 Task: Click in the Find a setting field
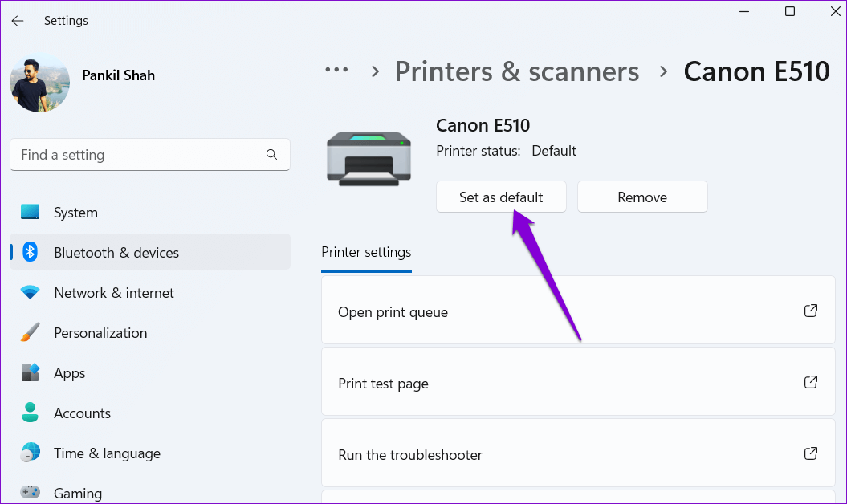(149, 155)
